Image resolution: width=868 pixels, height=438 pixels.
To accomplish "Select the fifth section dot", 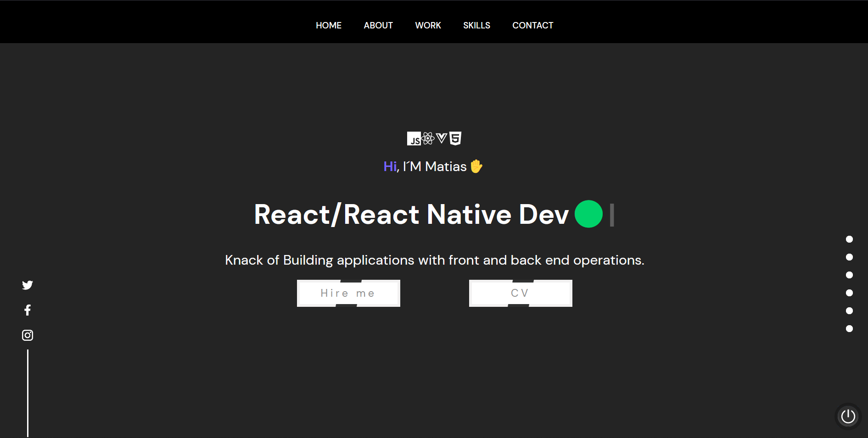I will coord(849,311).
